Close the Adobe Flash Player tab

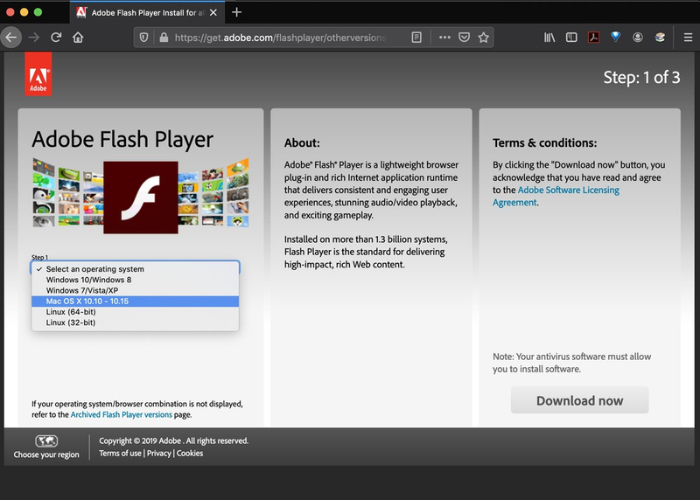click(x=213, y=12)
